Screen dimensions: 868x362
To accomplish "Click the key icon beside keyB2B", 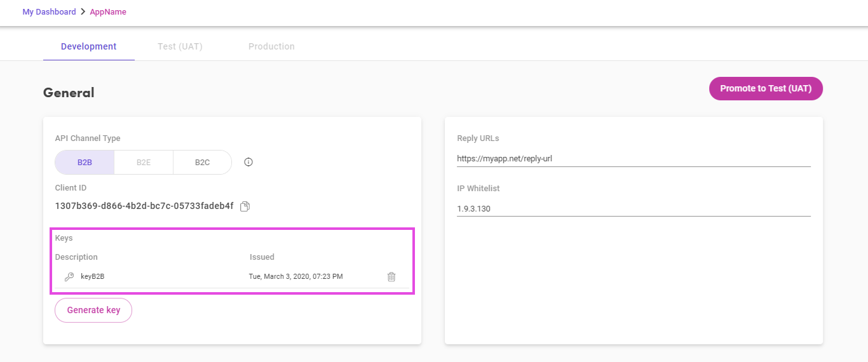I will (69, 277).
